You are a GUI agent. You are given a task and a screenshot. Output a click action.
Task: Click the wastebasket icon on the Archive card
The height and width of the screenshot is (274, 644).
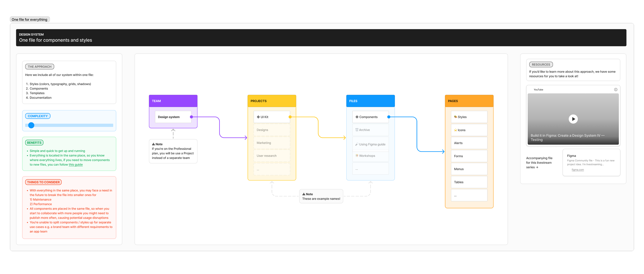coord(357,130)
